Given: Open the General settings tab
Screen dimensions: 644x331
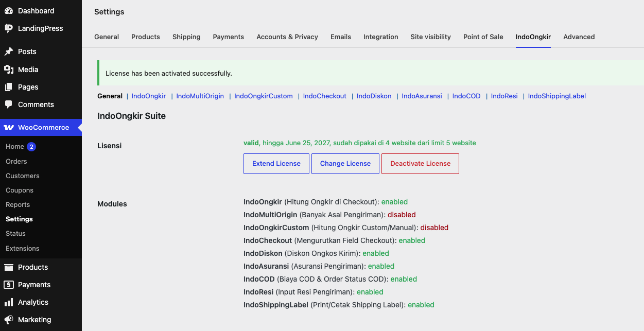Looking at the screenshot, I should pos(107,37).
